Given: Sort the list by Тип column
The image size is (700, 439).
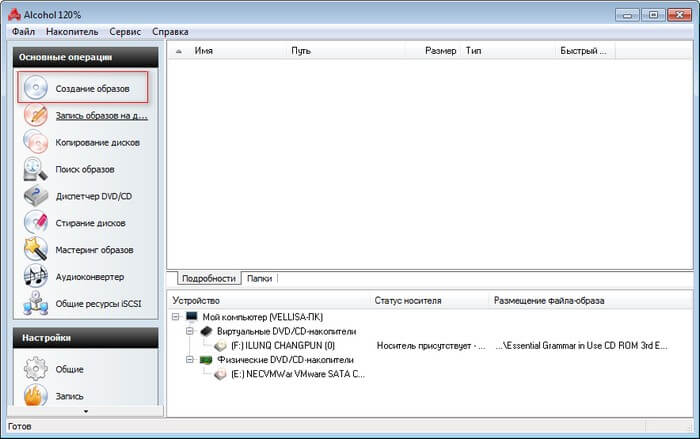Looking at the screenshot, I should pos(508,51).
